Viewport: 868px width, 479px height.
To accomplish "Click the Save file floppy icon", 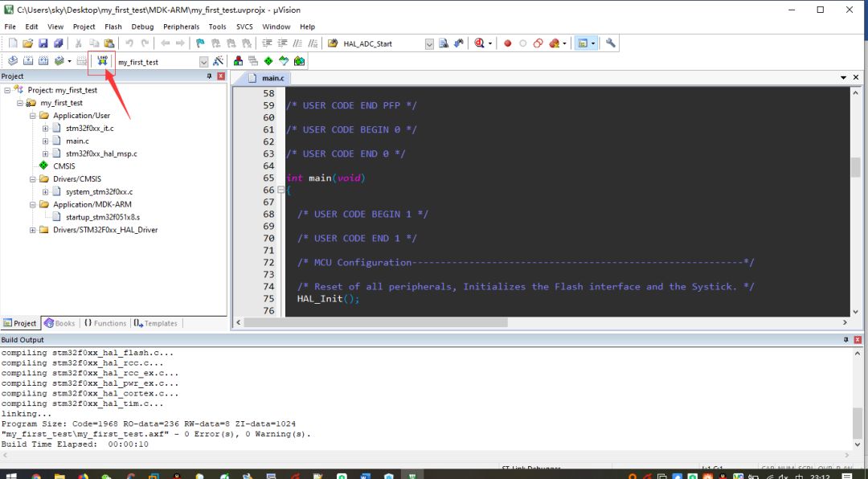I will pyautogui.click(x=43, y=43).
